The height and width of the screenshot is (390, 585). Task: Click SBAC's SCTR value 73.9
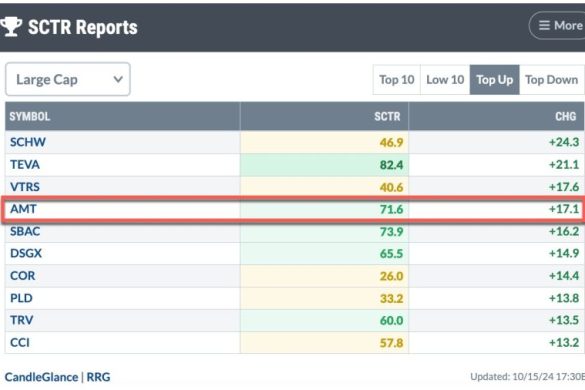click(x=391, y=232)
